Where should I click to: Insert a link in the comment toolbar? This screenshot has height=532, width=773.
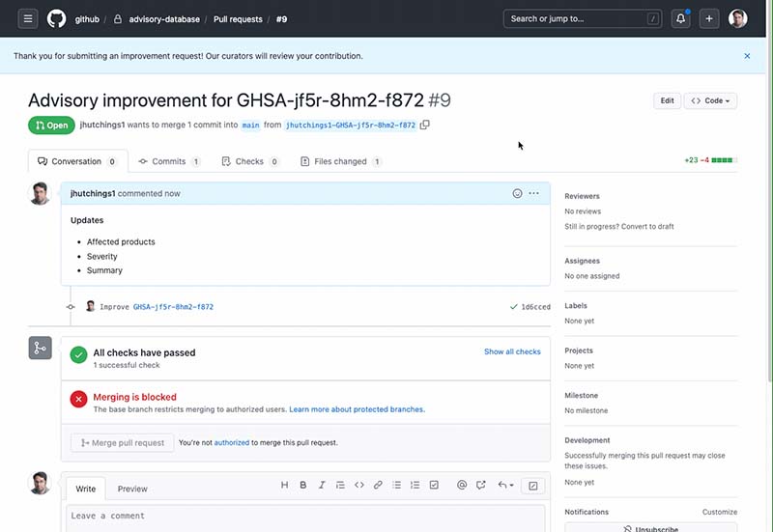[378, 485]
